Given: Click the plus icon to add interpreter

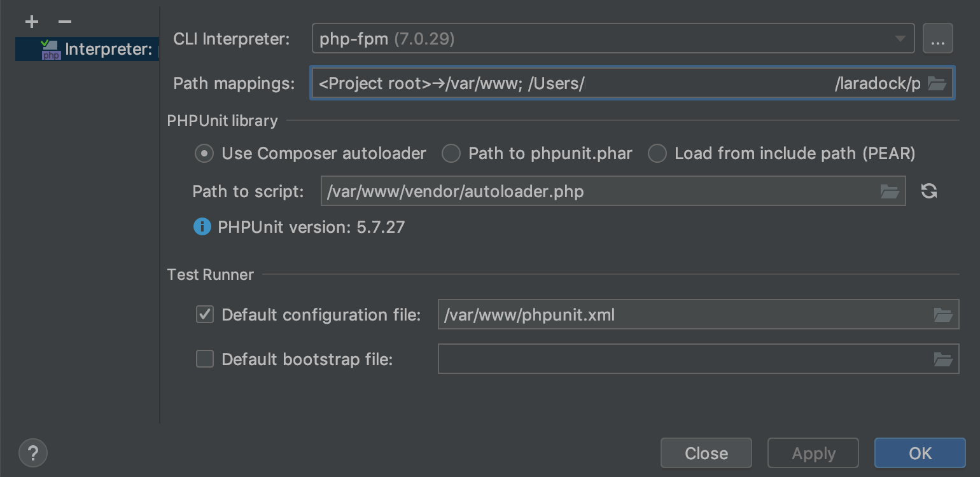Looking at the screenshot, I should 32,22.
